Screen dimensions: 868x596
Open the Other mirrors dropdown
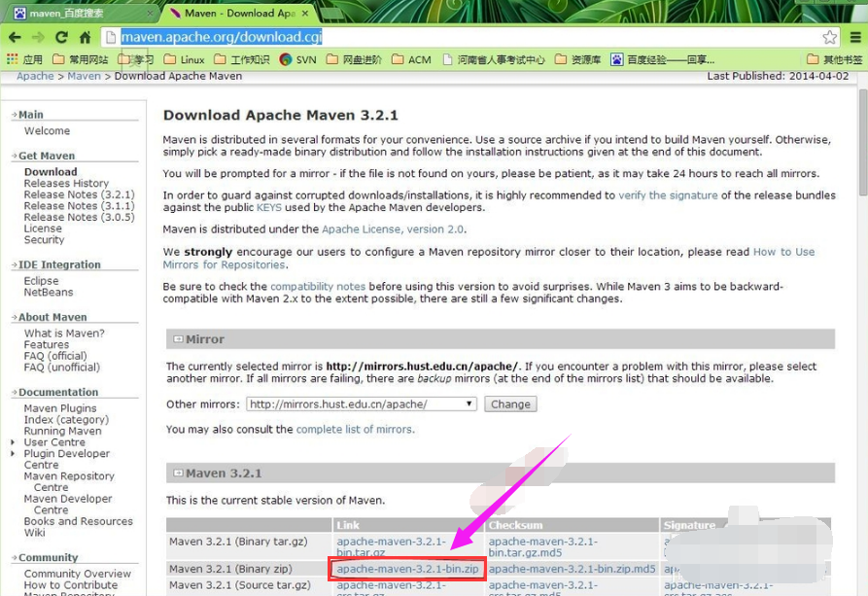click(361, 403)
